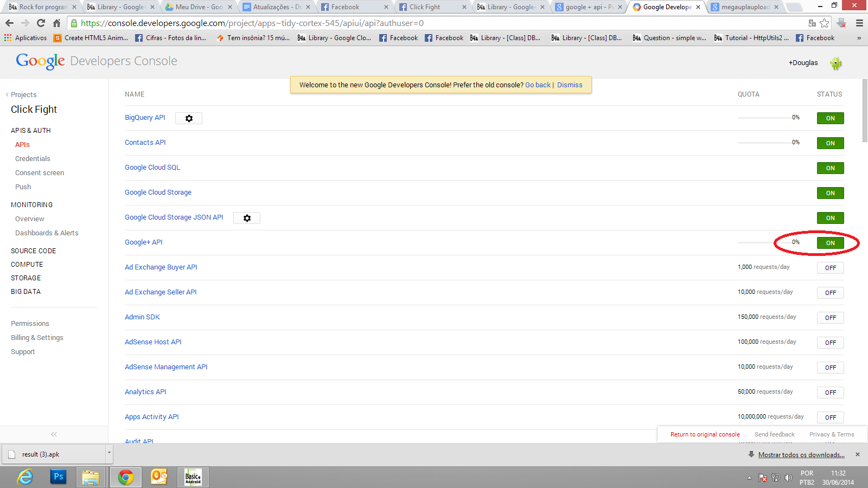Open Google Cloud Storage JSON API gear
868x488 pixels.
pos(247,218)
